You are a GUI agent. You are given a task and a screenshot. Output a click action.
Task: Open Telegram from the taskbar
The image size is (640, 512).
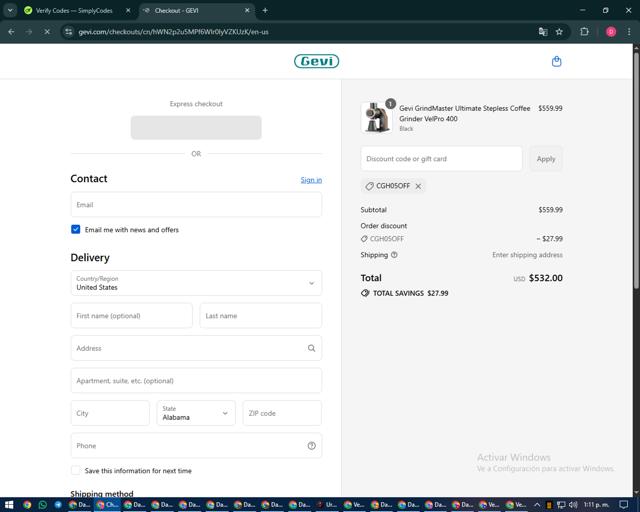tap(58, 505)
